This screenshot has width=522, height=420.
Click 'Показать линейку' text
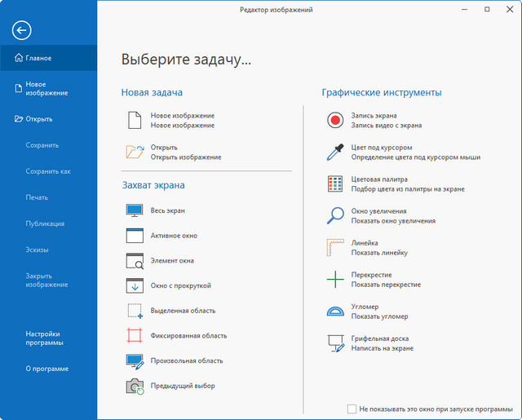379,253
